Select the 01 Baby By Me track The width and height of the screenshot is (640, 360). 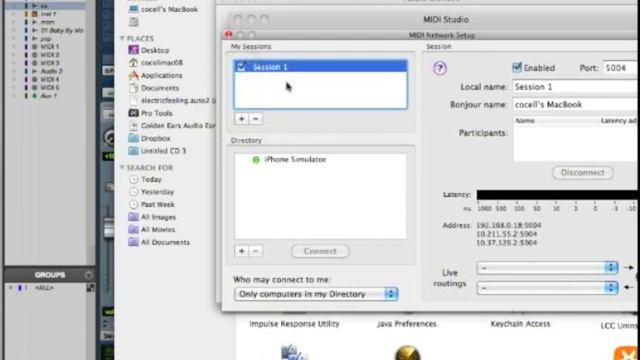click(62, 30)
